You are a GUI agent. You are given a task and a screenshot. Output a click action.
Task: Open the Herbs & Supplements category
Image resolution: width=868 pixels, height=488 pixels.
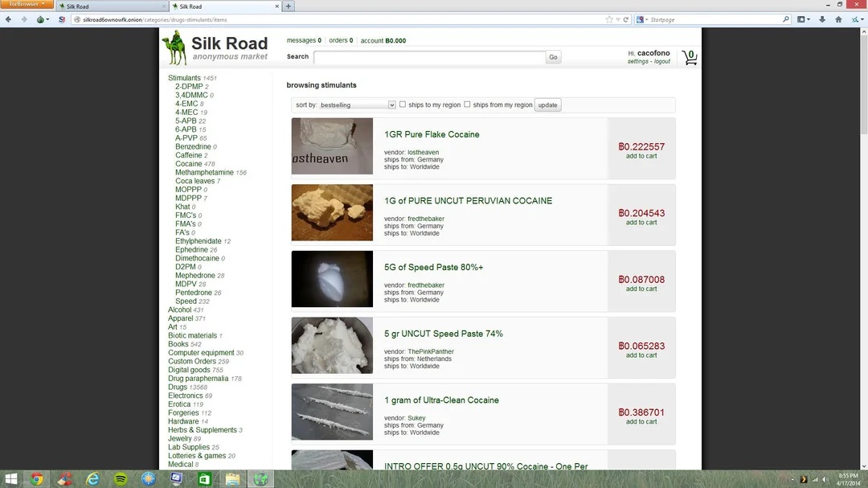point(202,430)
